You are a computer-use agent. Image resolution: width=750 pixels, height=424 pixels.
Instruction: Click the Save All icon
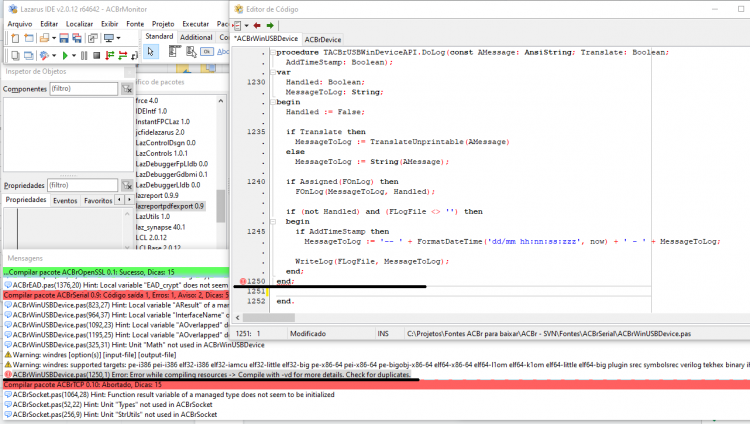pyautogui.click(x=77, y=38)
